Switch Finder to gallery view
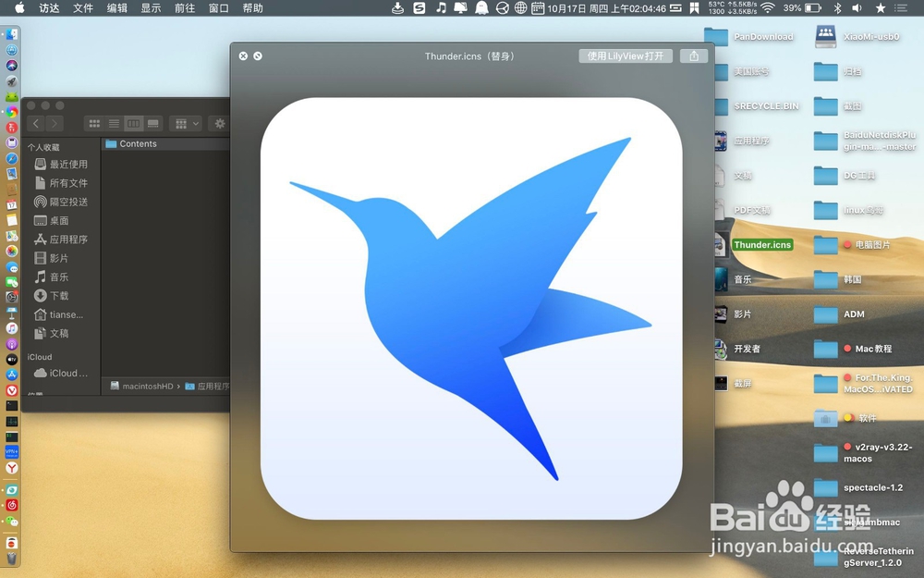Screen dimensions: 924x578 pyautogui.click(x=153, y=123)
